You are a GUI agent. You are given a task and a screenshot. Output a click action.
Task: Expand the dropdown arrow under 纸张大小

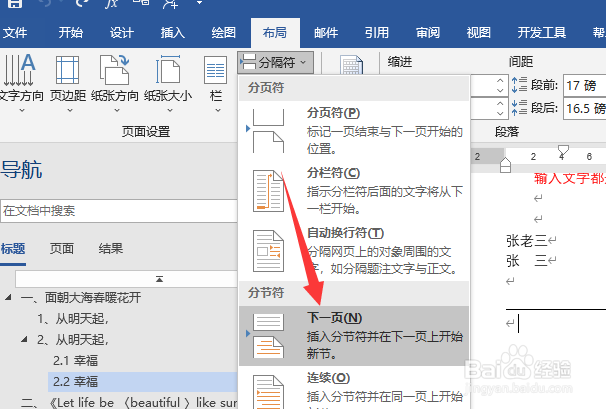pyautogui.click(x=170, y=111)
